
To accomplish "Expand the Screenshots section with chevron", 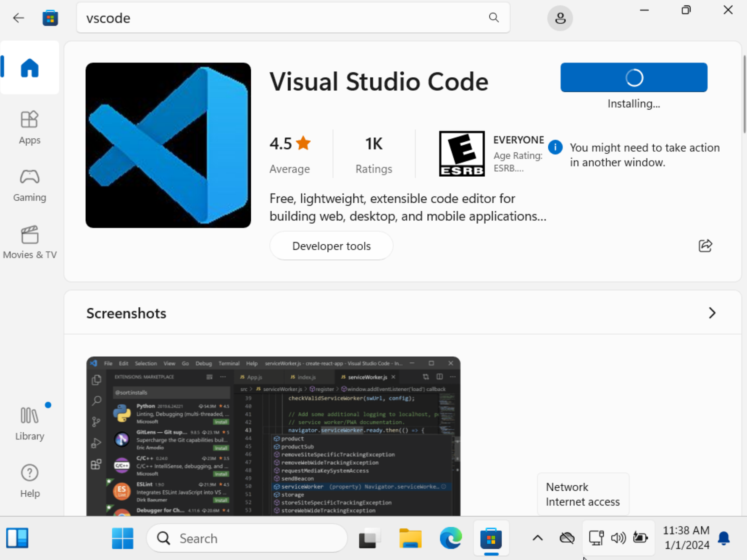I will (x=712, y=313).
